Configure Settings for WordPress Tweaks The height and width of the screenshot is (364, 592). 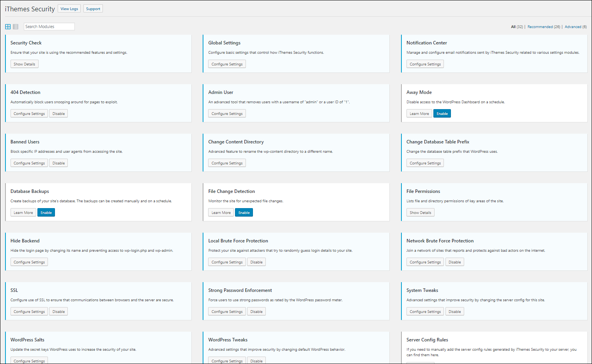pyautogui.click(x=227, y=360)
